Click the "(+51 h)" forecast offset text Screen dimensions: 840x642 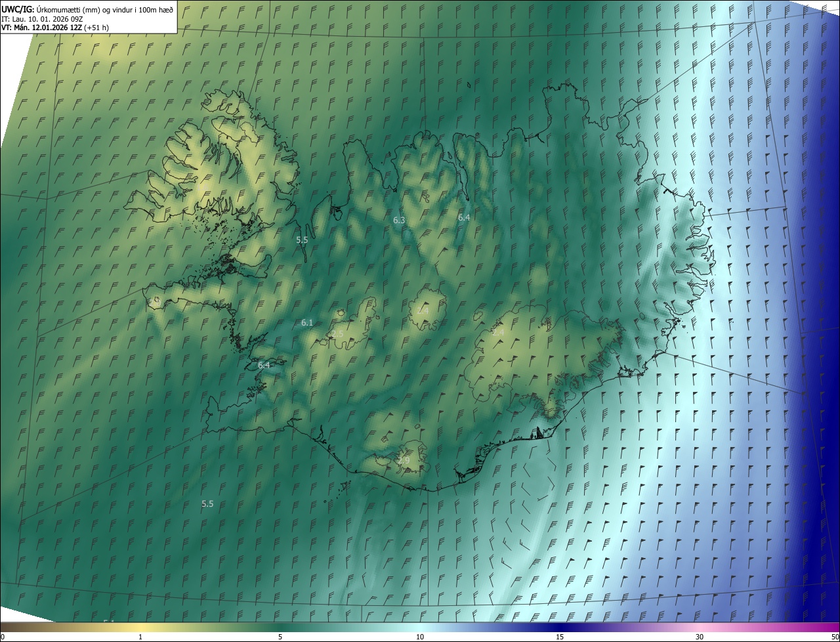[96, 28]
